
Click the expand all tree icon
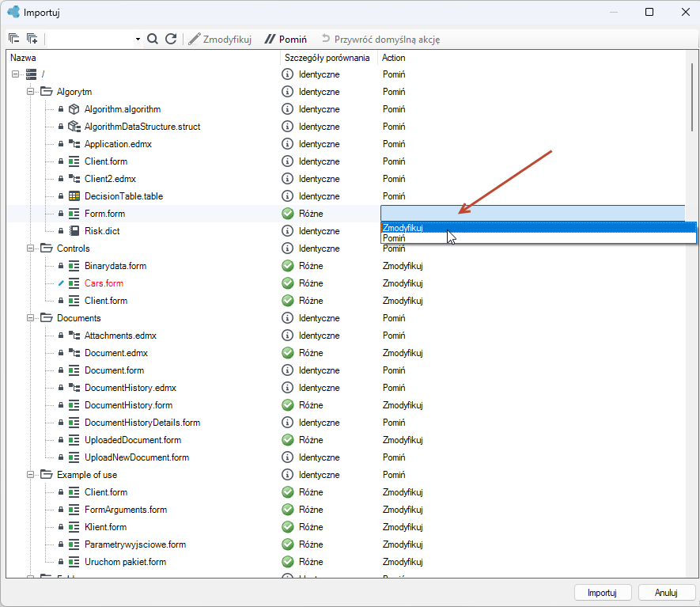32,39
